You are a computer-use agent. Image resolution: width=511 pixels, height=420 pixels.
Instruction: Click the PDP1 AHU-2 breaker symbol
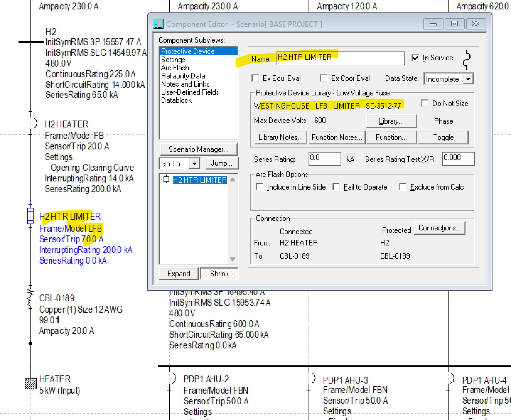tap(174, 378)
